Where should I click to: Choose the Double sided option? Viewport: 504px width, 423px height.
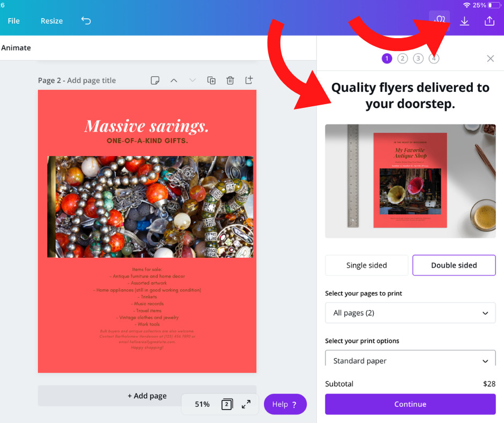pos(454,265)
